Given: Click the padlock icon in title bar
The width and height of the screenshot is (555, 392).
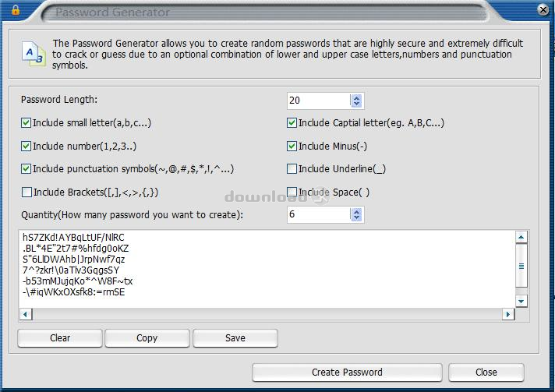Looking at the screenshot, I should tap(16, 10).
